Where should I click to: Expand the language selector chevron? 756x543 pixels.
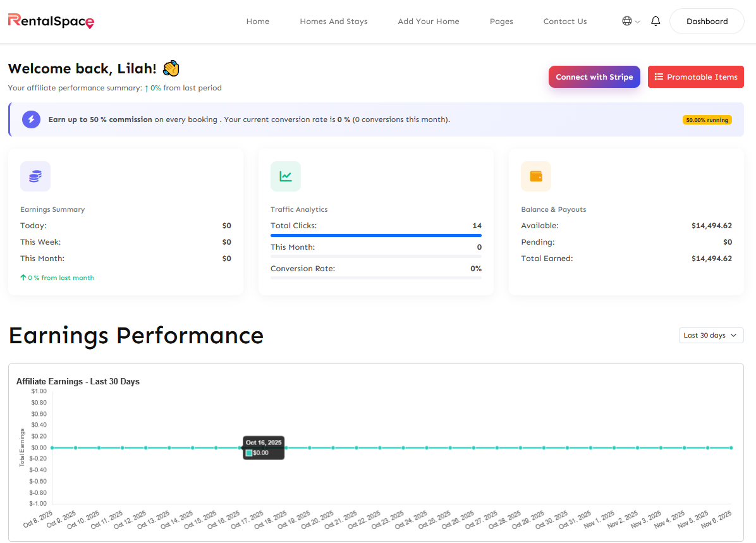[x=637, y=21]
